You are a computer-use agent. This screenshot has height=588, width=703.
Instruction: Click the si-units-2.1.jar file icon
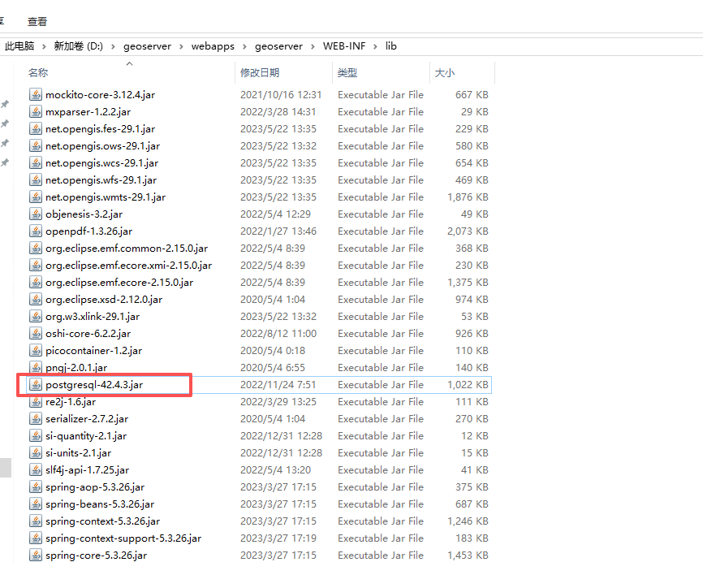(x=36, y=452)
